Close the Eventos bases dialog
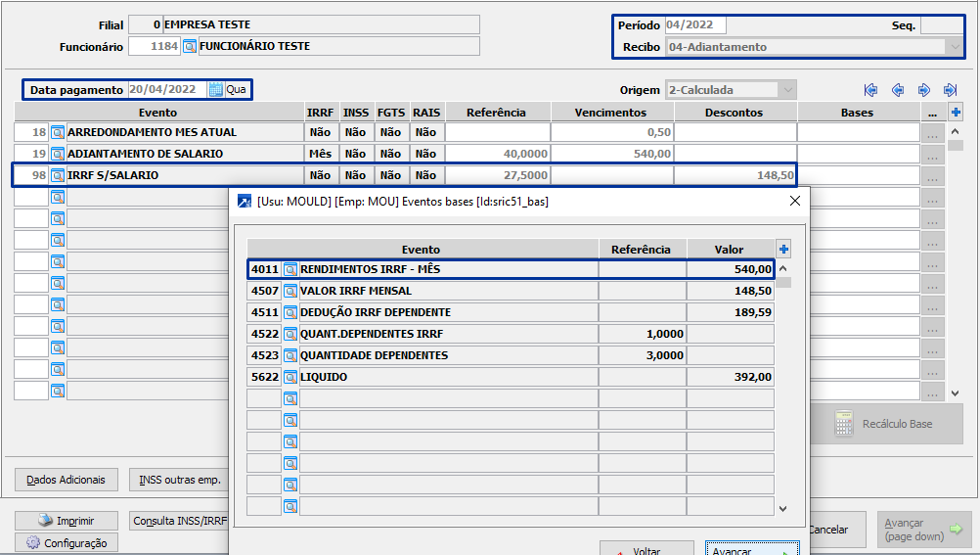 pyautogui.click(x=794, y=201)
